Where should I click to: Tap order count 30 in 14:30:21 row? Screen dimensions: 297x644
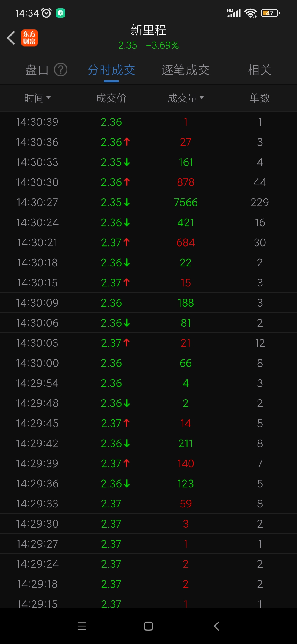pos(260,242)
